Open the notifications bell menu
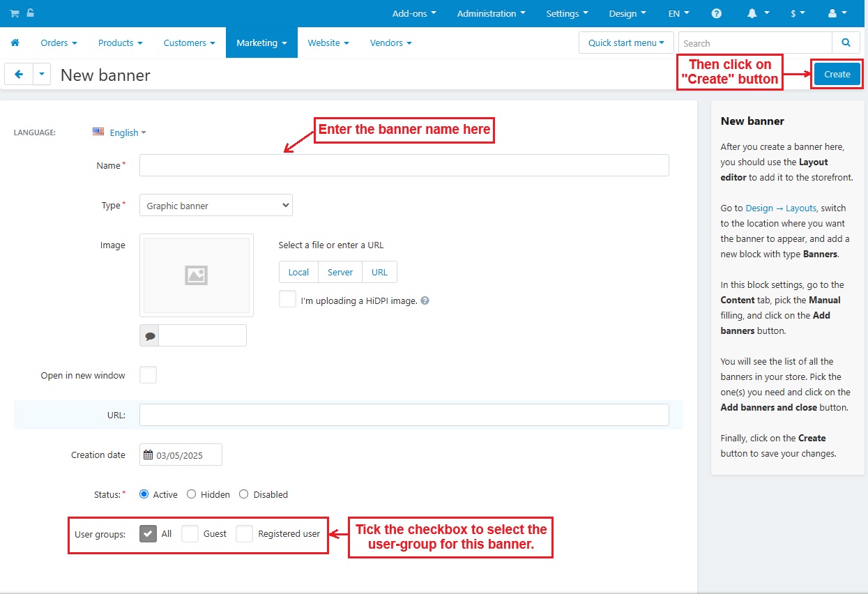 [x=757, y=14]
